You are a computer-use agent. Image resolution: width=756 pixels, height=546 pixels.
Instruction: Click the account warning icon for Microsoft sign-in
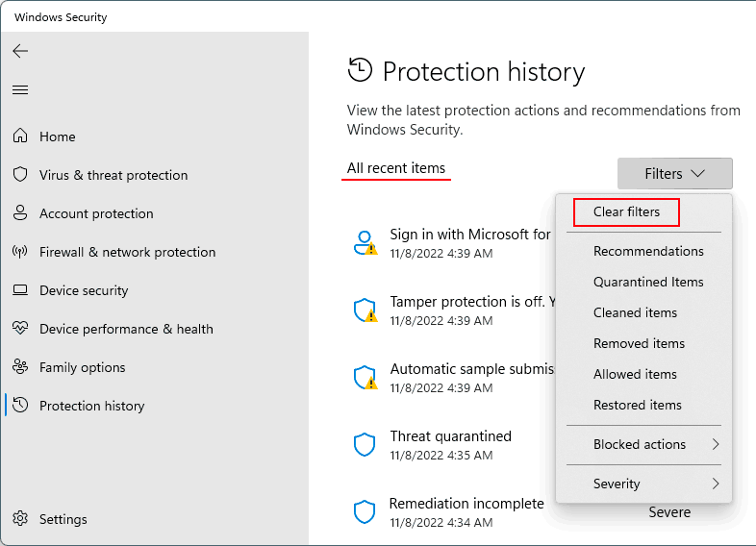click(365, 243)
